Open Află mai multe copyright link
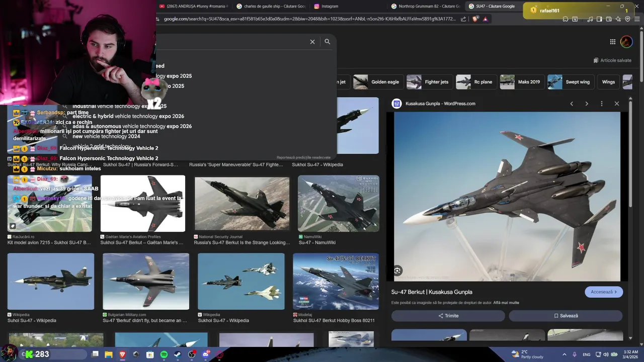This screenshot has width=644, height=362. (506, 303)
